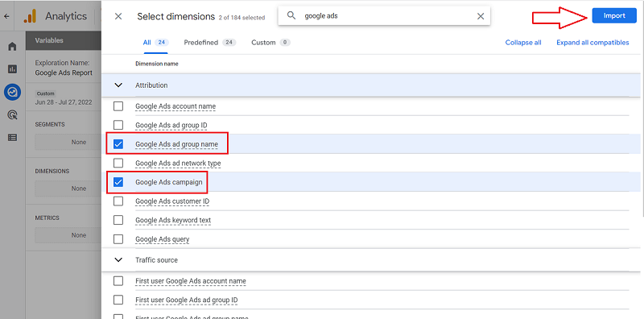
Task: Click the Google Ads account name label
Action: [175, 106]
